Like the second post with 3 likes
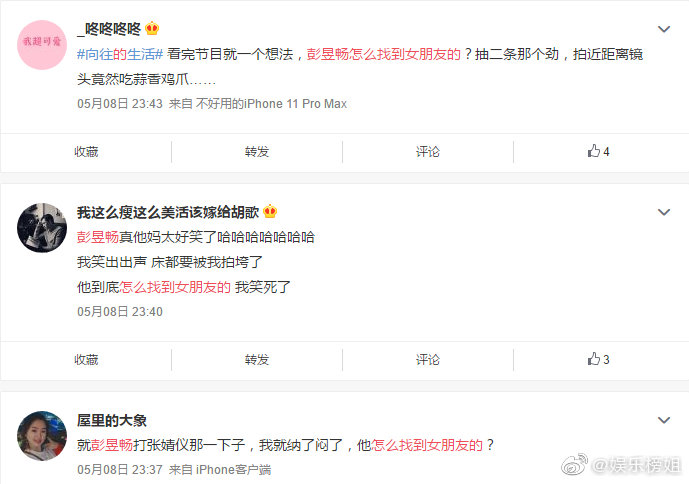The image size is (689, 484). (598, 360)
